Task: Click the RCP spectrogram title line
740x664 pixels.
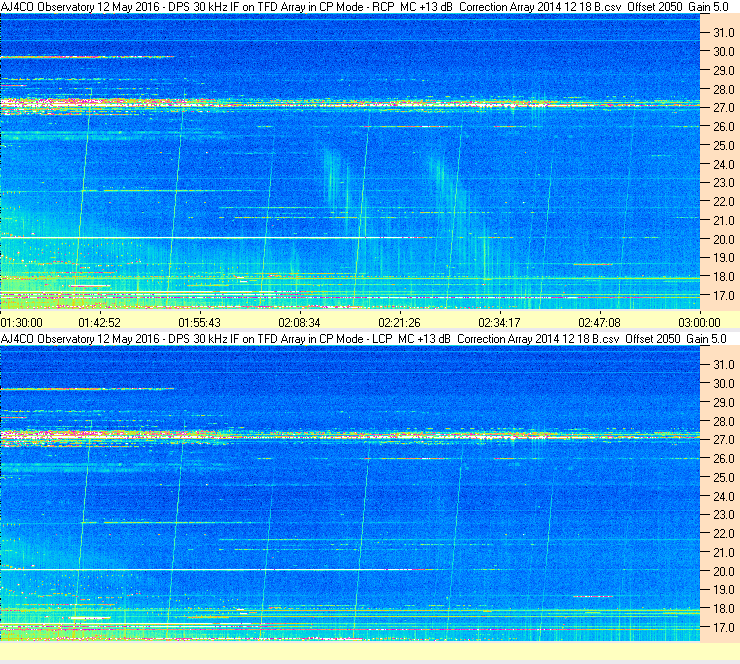Action: click(x=364, y=7)
